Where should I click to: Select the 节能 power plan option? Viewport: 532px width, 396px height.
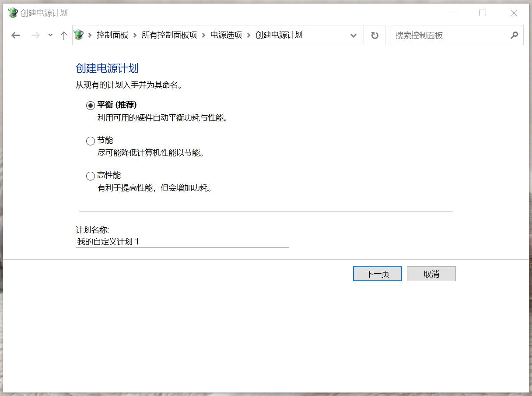point(91,141)
